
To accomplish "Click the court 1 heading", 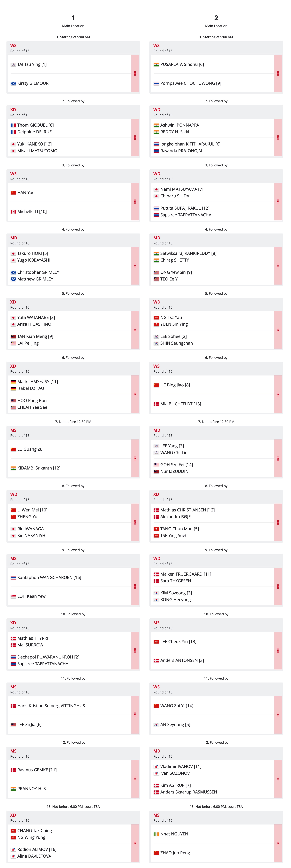I will click(73, 18).
